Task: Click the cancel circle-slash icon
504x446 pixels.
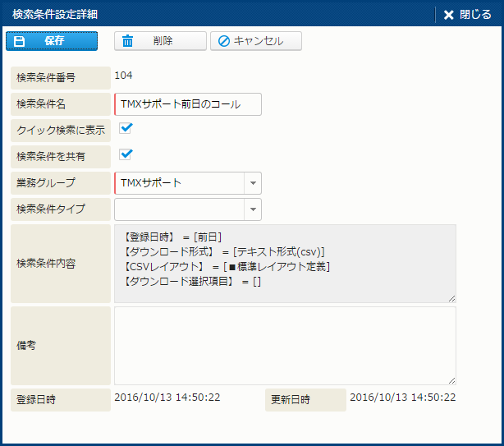Action: [x=224, y=41]
